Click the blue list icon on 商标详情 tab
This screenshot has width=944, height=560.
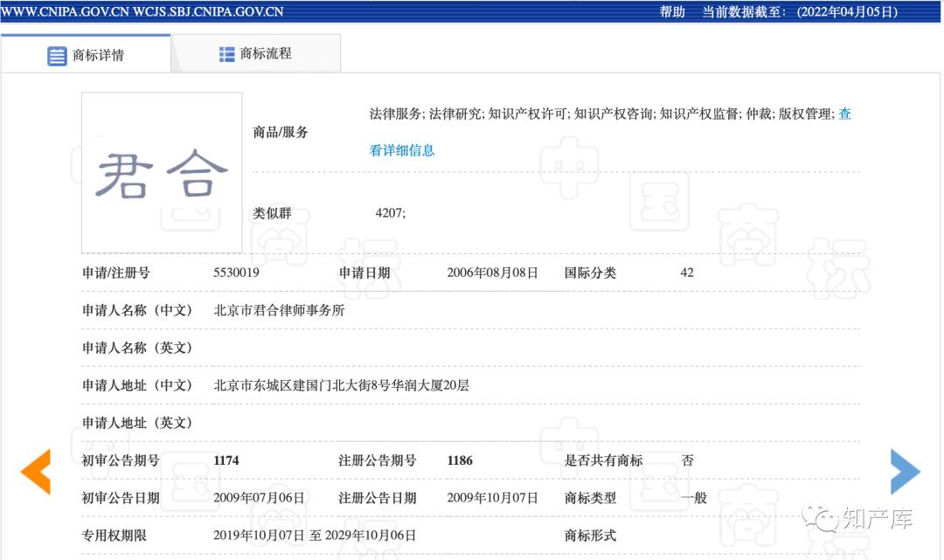tap(57, 54)
